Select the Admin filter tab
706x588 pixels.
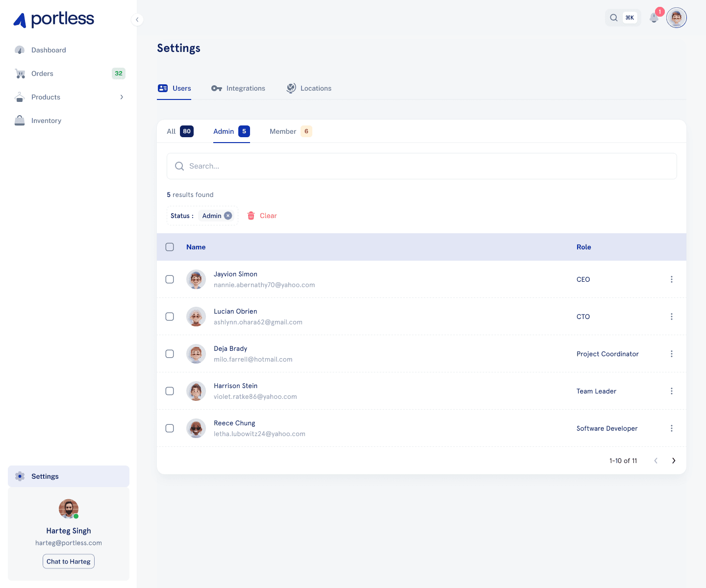point(231,131)
